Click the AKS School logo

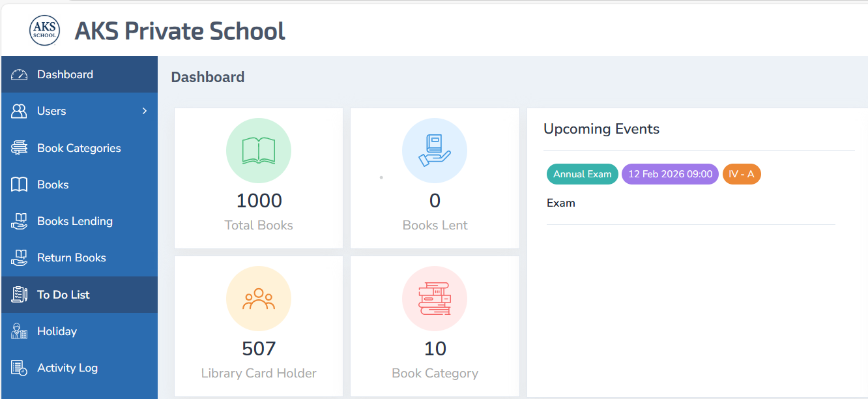[x=44, y=31]
